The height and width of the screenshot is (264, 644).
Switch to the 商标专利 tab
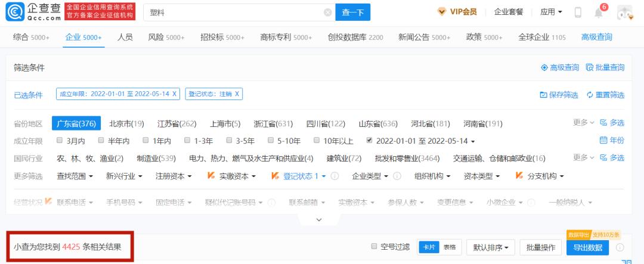tap(286, 38)
